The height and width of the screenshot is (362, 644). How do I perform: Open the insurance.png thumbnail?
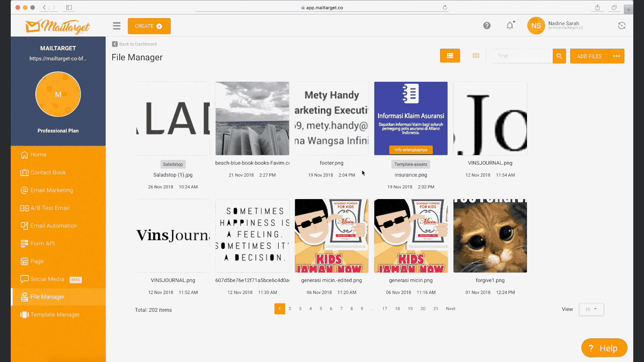click(411, 118)
